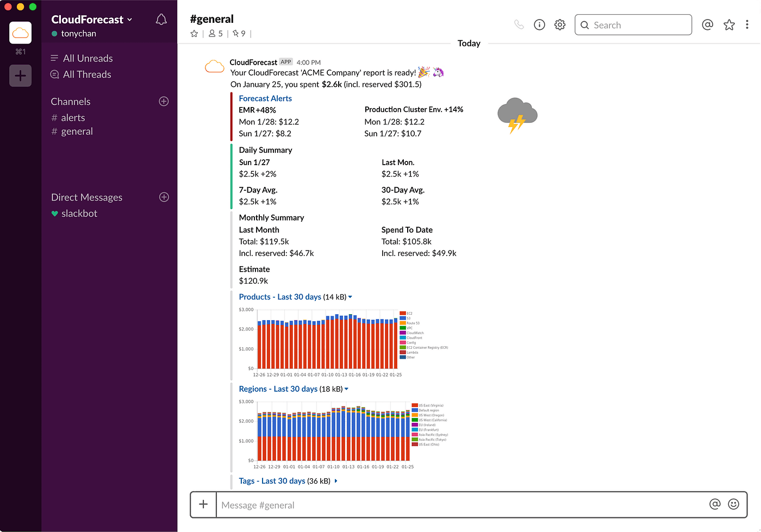Show starred items in header
Screen dimensions: 761x532
point(729,25)
